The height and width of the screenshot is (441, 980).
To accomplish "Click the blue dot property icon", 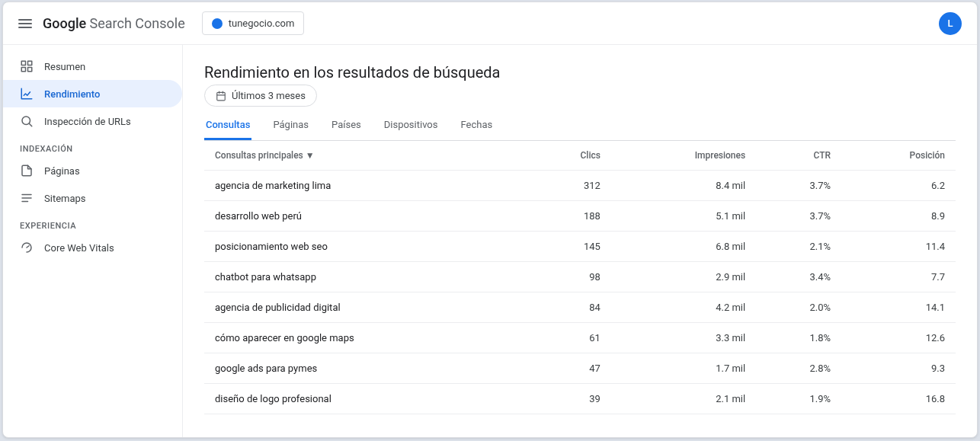I will pos(216,24).
